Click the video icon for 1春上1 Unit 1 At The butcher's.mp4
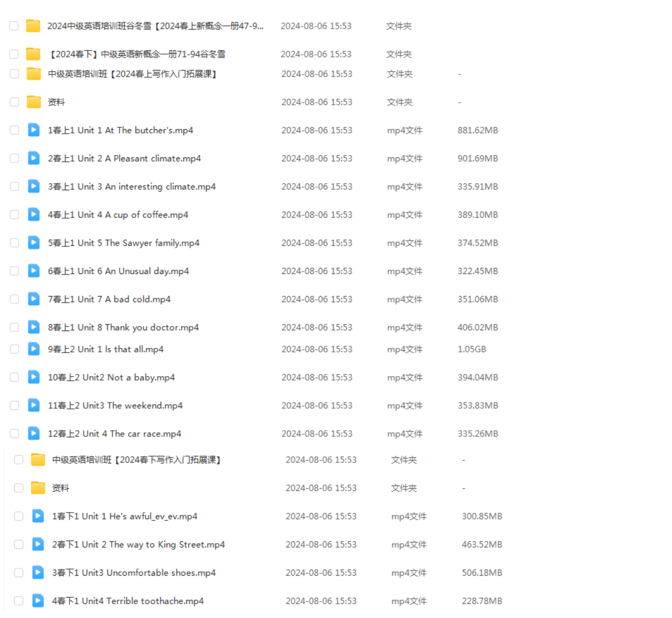 [34, 130]
